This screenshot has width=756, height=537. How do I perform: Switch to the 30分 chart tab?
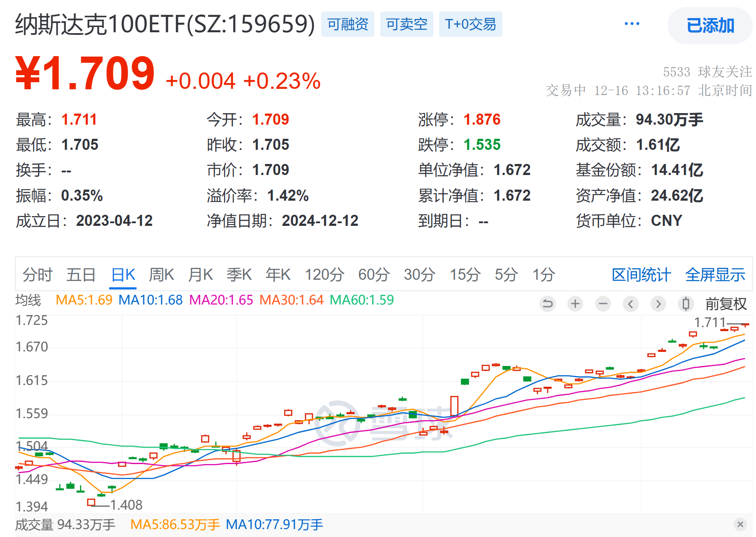point(419,274)
